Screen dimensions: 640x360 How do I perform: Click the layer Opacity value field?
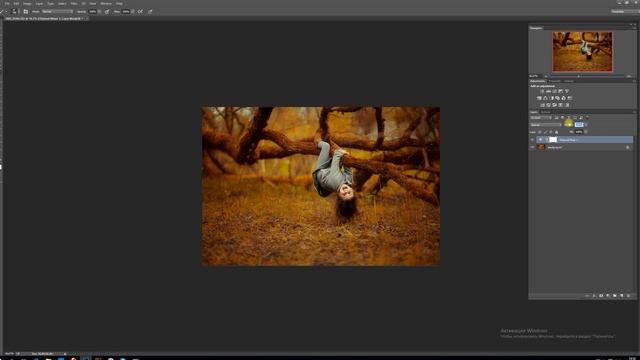click(579, 125)
